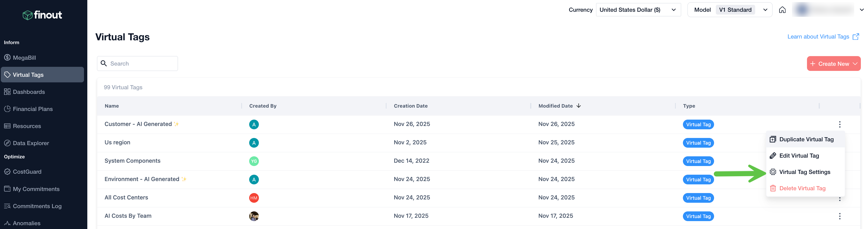Open Anomalies in the sidebar
This screenshot has width=868, height=229.
[26, 223]
